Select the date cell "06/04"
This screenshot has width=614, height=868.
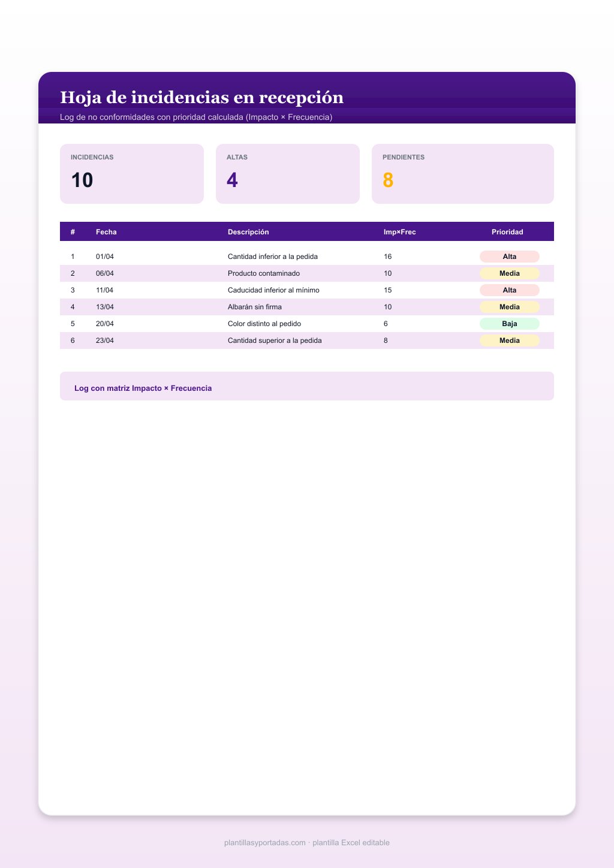105,273
